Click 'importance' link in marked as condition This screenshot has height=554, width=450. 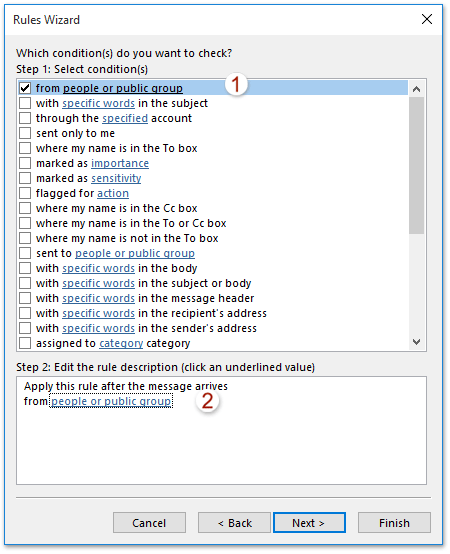click(120, 163)
